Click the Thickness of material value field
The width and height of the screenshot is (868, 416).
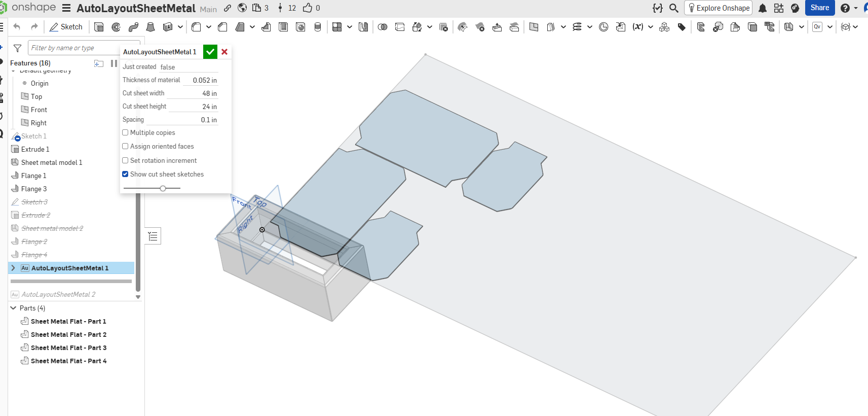(x=201, y=80)
